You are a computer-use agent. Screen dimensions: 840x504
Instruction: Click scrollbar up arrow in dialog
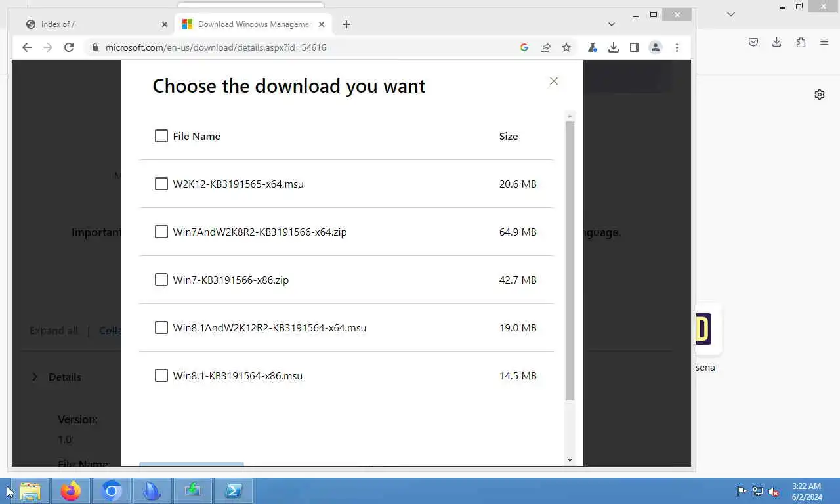tap(570, 116)
